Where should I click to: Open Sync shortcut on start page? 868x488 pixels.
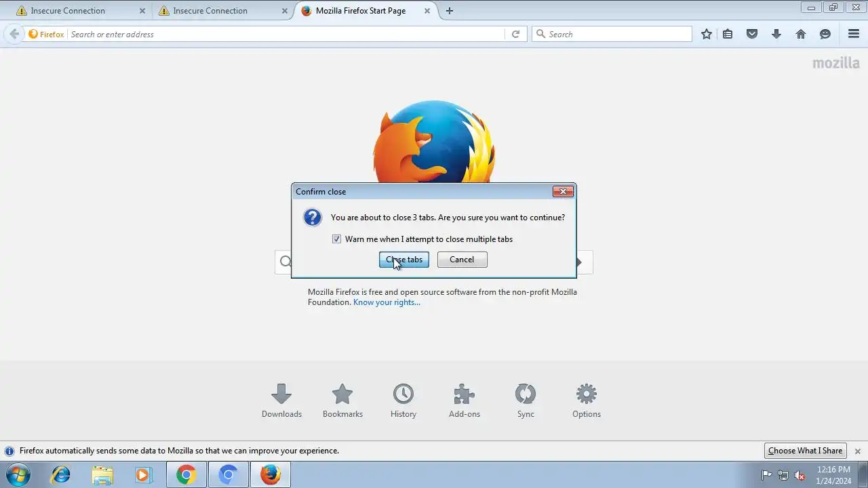click(x=526, y=401)
